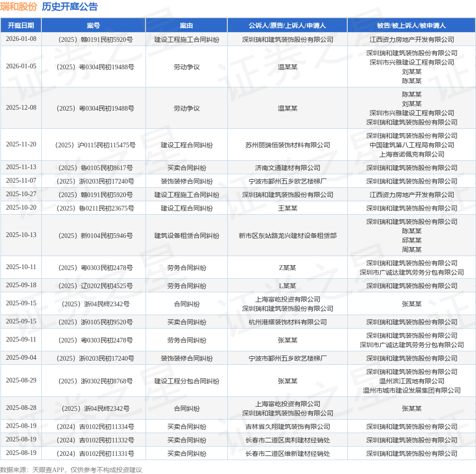Screen dimensions: 476x474
Task: Click plaintiff 新市区东站路龙兴建材设备租赁部
Action: pos(287,236)
